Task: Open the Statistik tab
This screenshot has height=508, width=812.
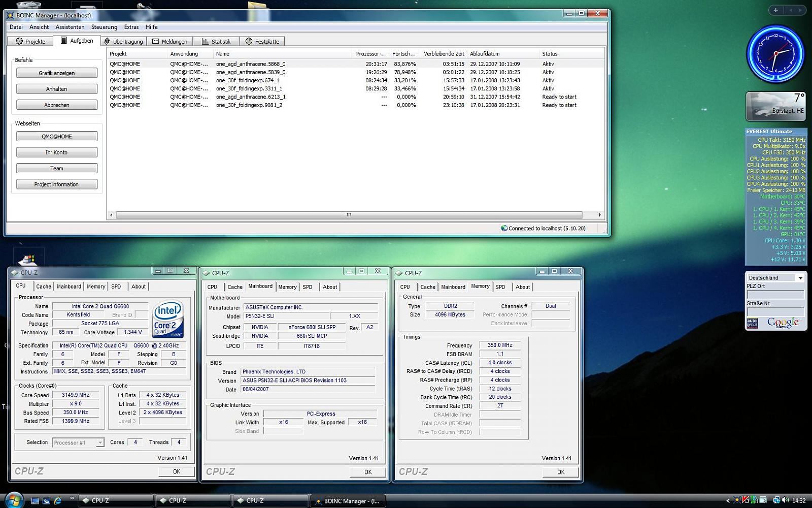Action: tap(216, 41)
